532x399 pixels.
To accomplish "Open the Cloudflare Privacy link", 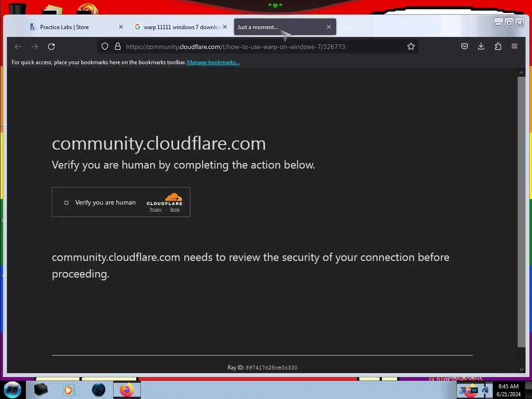I will [x=156, y=210].
